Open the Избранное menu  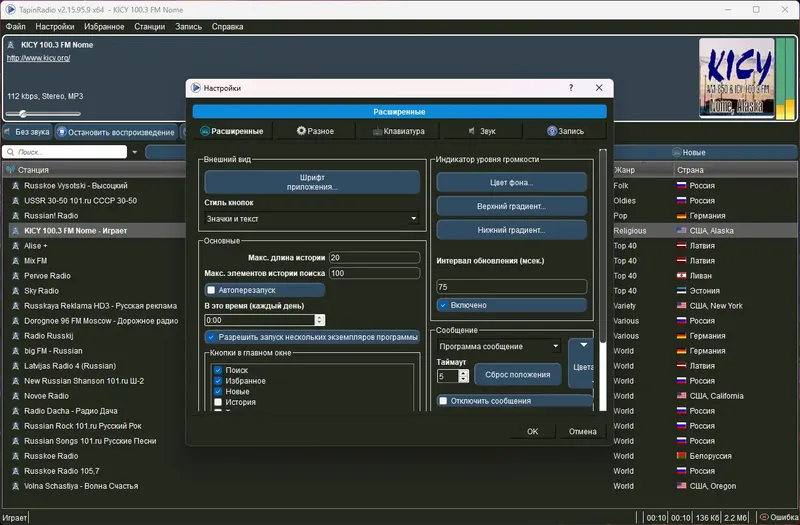pos(104,27)
